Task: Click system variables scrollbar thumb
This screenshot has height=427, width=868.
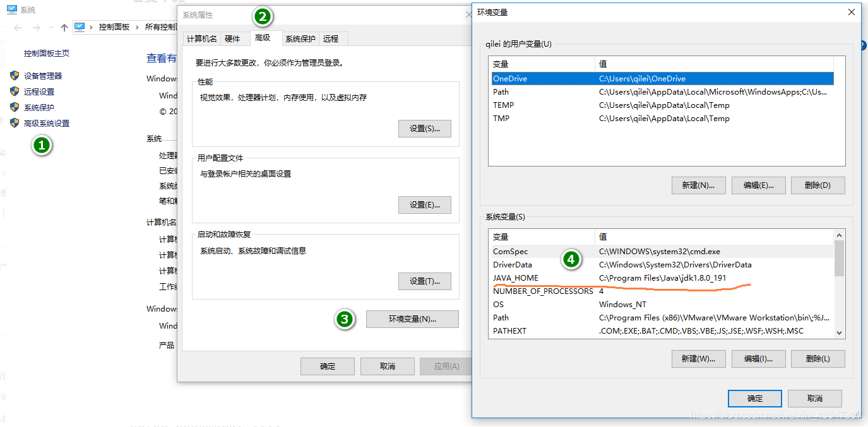Action: tap(840, 258)
